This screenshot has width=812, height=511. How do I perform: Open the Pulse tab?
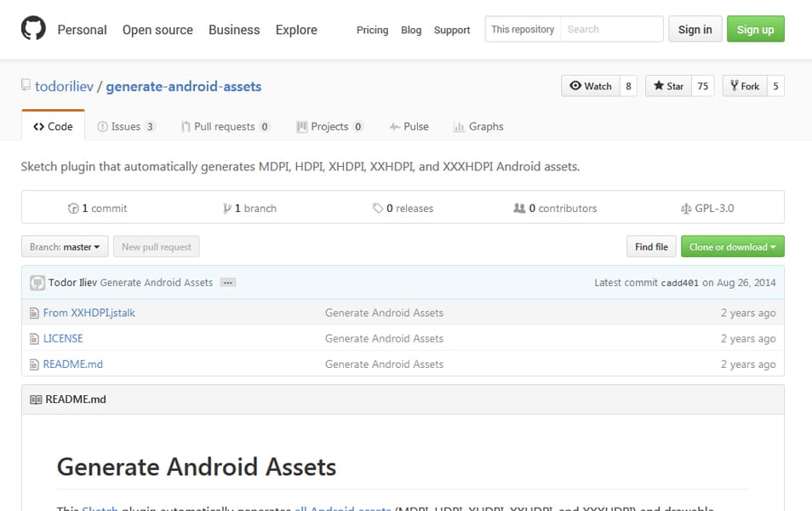409,126
